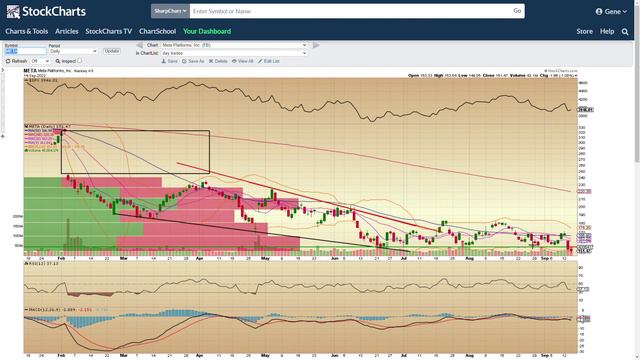
Task: Click Edit List
Action: click(x=269, y=61)
